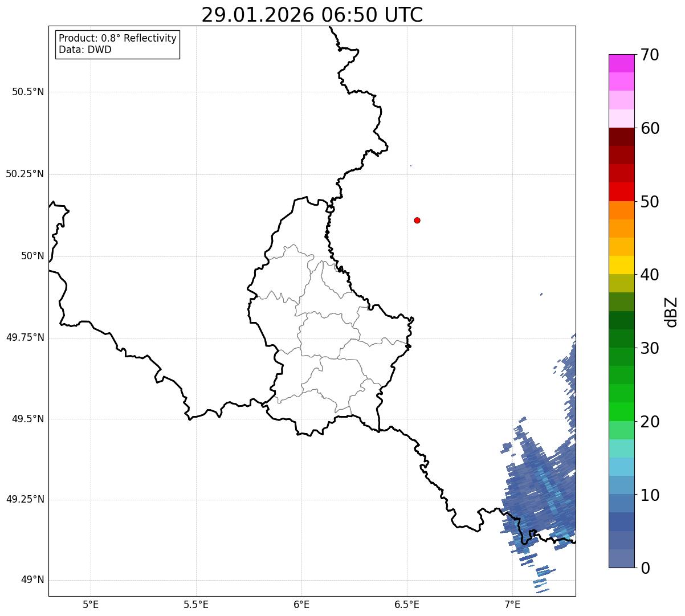Image resolution: width=685 pixels, height=616 pixels.
Task: Click the bright red 50 dBZ colorbar band
Action: coord(621,191)
